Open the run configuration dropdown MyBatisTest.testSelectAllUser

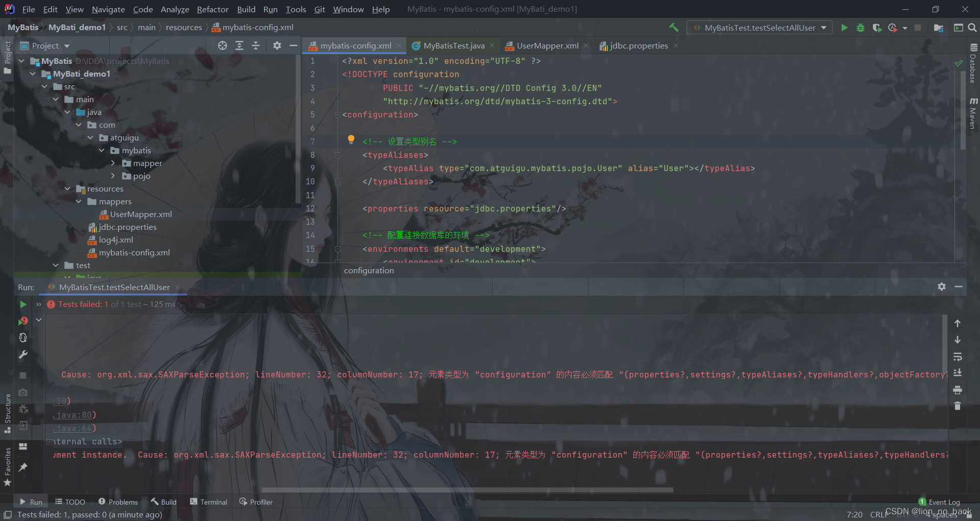point(759,28)
